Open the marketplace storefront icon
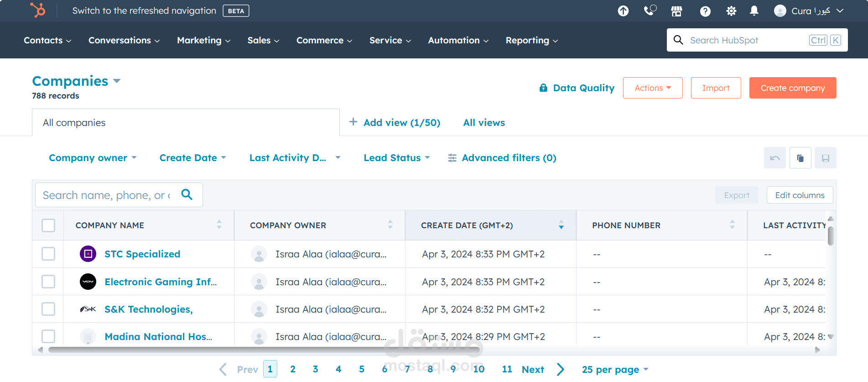This screenshot has width=868, height=382. click(676, 11)
